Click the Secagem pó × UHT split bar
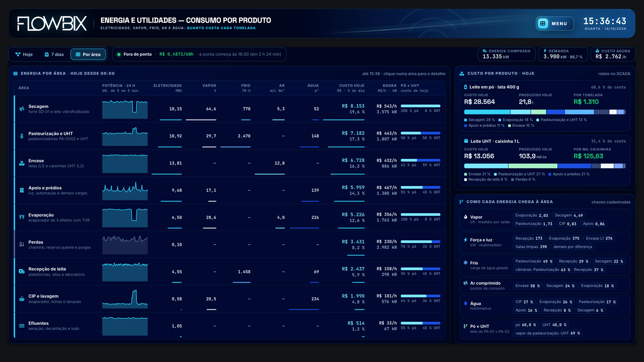This screenshot has width=644, height=362. 420,106
